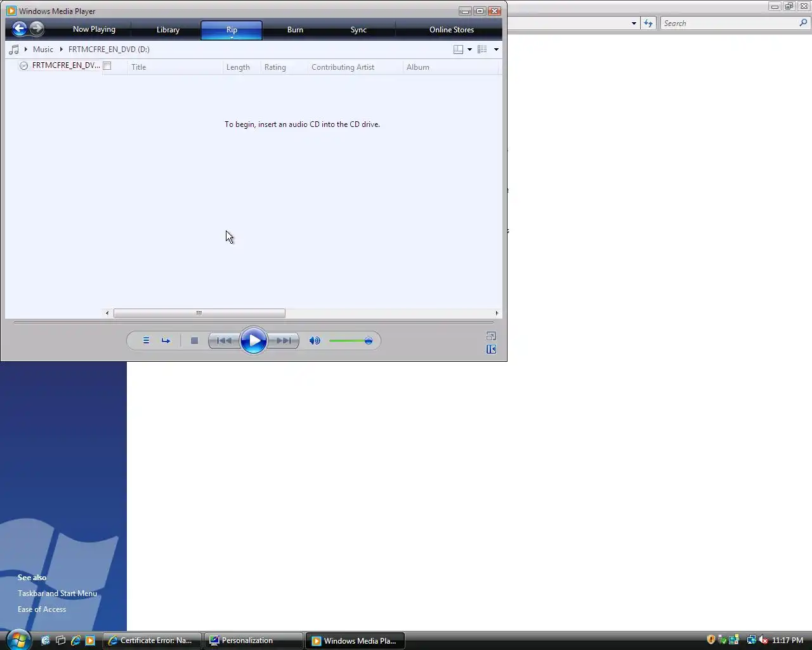Image resolution: width=812 pixels, height=650 pixels.
Task: Click Switch between windows quick launch icon
Action: coord(60,640)
